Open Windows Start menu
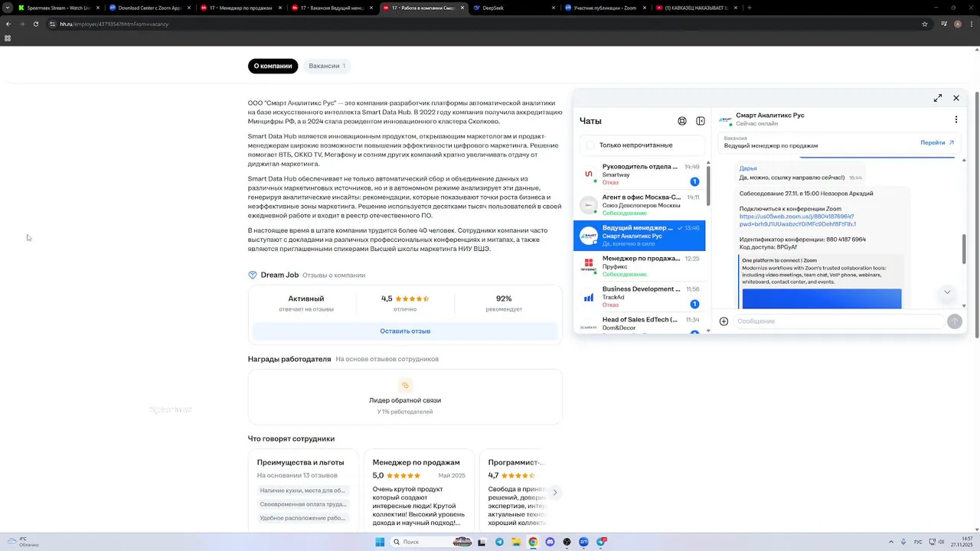Image resolution: width=980 pixels, height=551 pixels. coord(379,542)
